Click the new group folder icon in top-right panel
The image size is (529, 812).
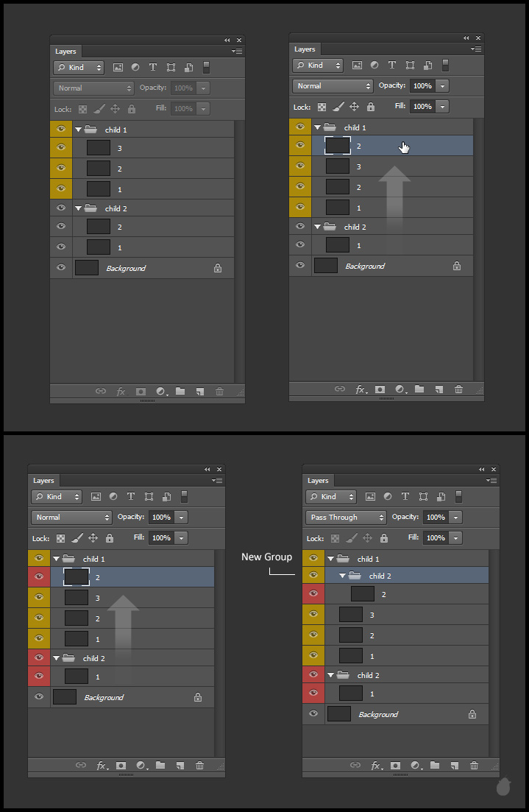(419, 389)
